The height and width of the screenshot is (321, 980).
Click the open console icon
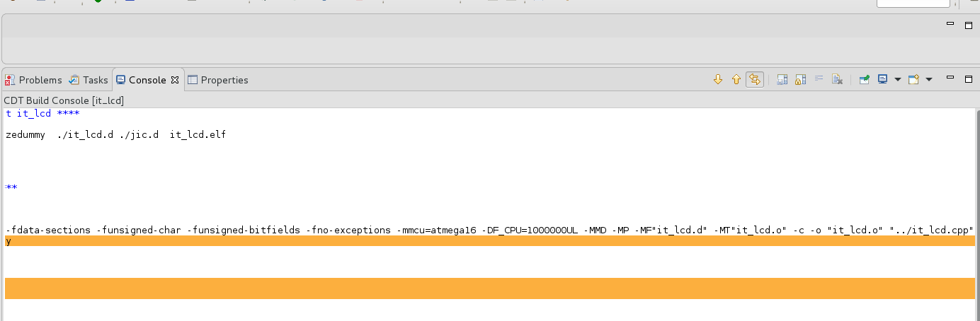(x=913, y=80)
